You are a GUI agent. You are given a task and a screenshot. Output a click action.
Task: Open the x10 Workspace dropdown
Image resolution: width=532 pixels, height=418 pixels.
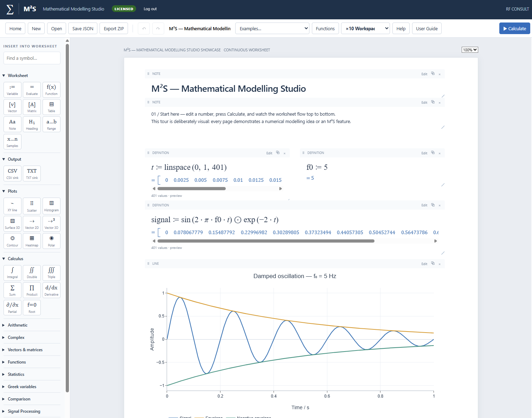365,28
